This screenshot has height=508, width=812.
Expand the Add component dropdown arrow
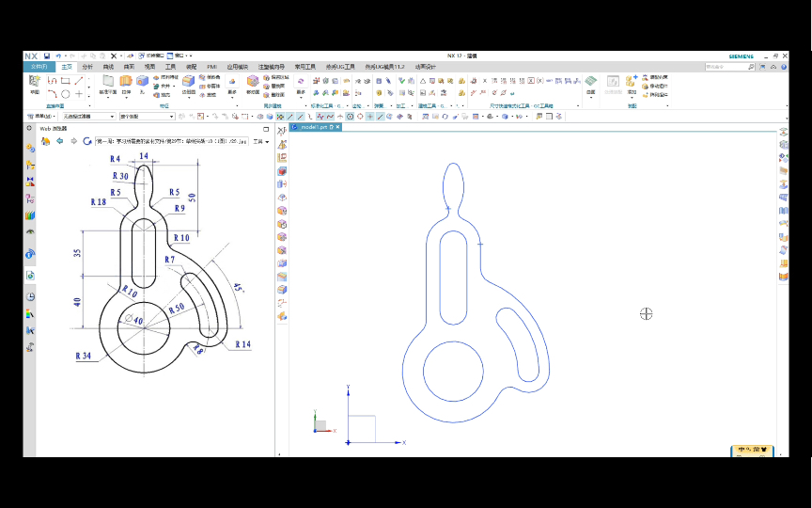[632, 98]
